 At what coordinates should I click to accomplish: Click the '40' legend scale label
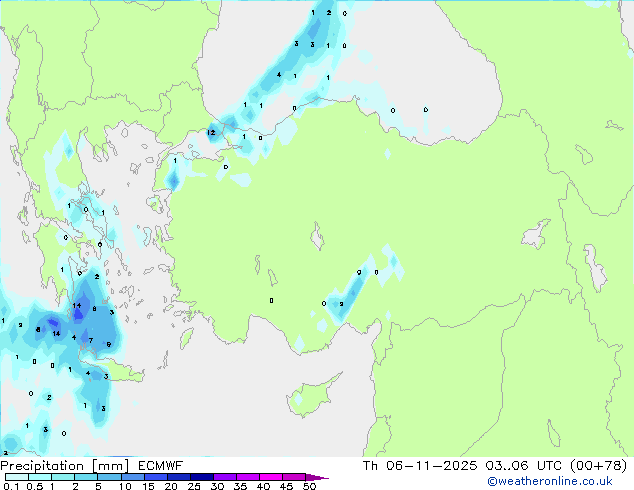(x=263, y=486)
